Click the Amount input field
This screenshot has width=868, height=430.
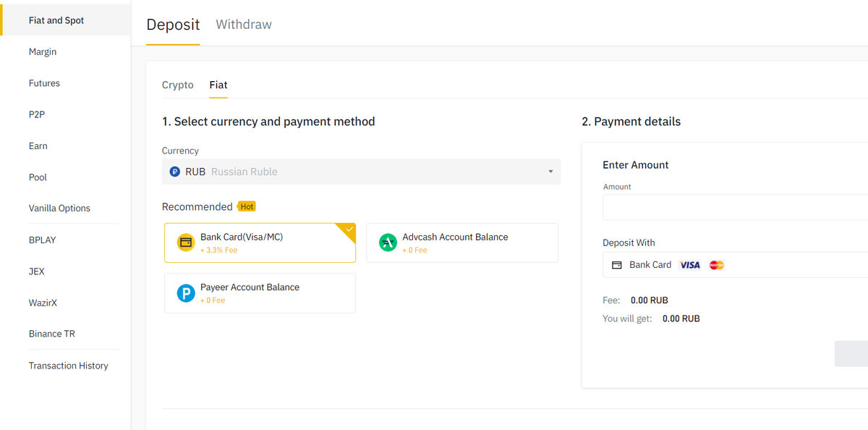click(x=735, y=207)
